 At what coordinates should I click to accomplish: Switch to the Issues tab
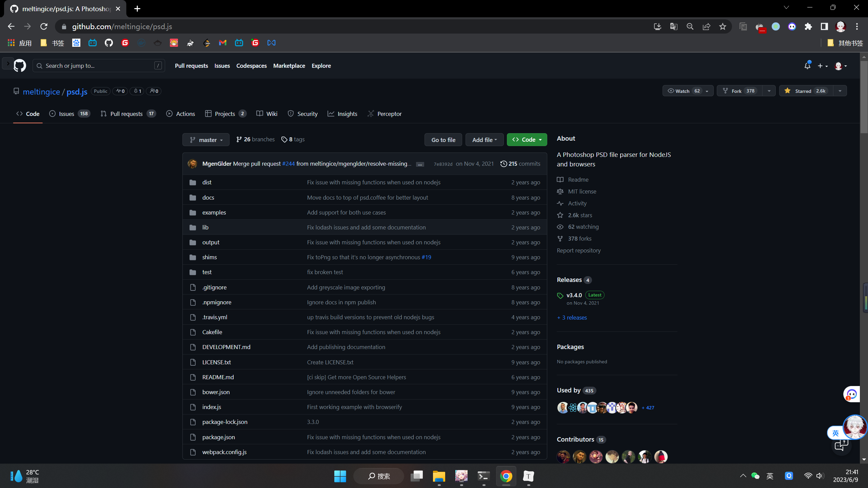[x=66, y=114]
